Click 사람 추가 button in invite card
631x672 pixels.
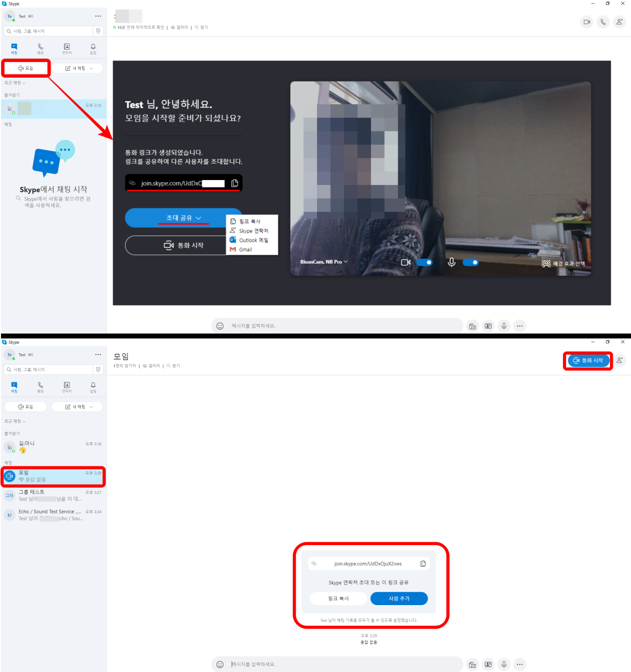coord(399,599)
